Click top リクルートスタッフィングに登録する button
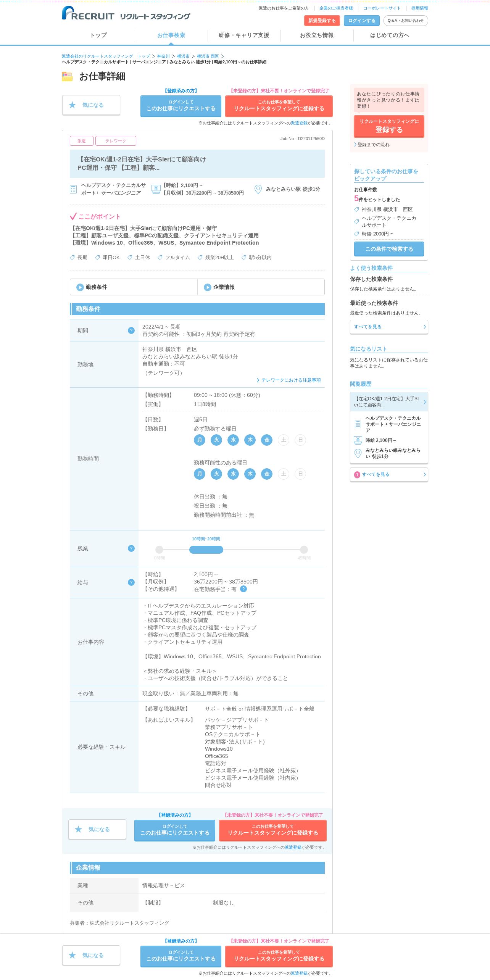The image size is (490, 980). [x=279, y=106]
